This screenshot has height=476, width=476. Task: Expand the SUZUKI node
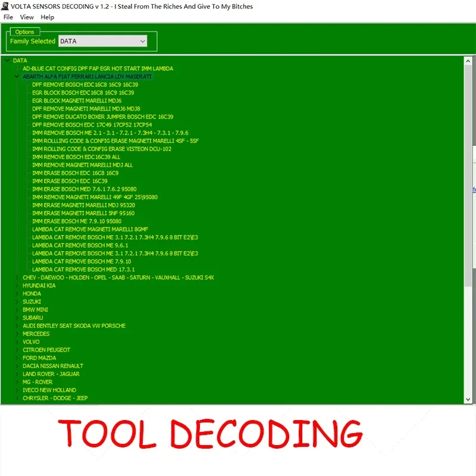17,302
